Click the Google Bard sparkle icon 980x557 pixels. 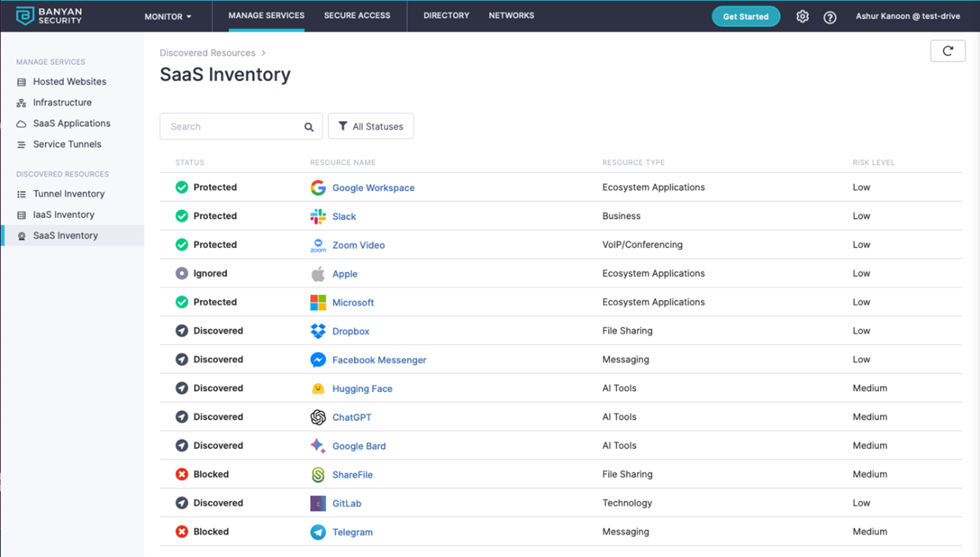point(318,446)
